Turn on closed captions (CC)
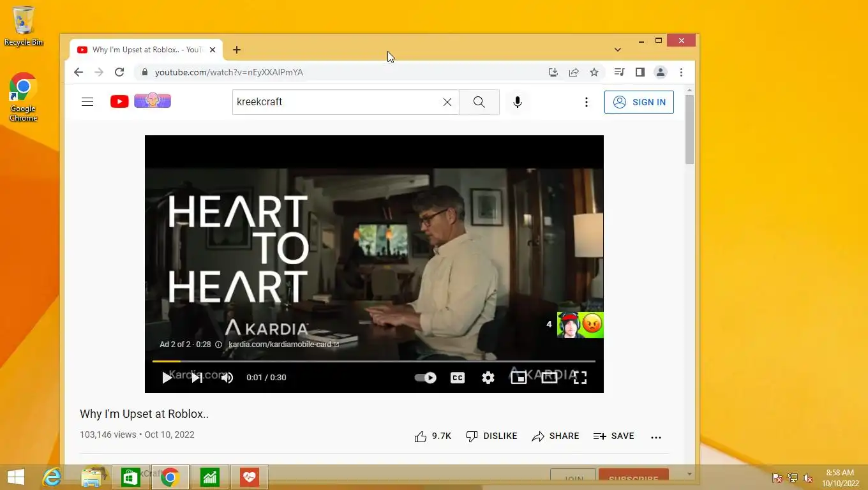Screen dimensions: 868x490 coord(458,378)
